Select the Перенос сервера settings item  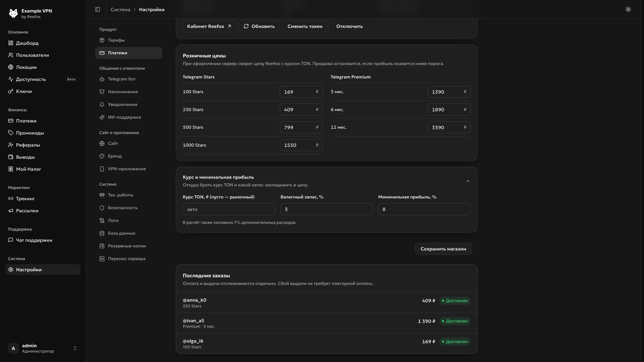point(129,259)
